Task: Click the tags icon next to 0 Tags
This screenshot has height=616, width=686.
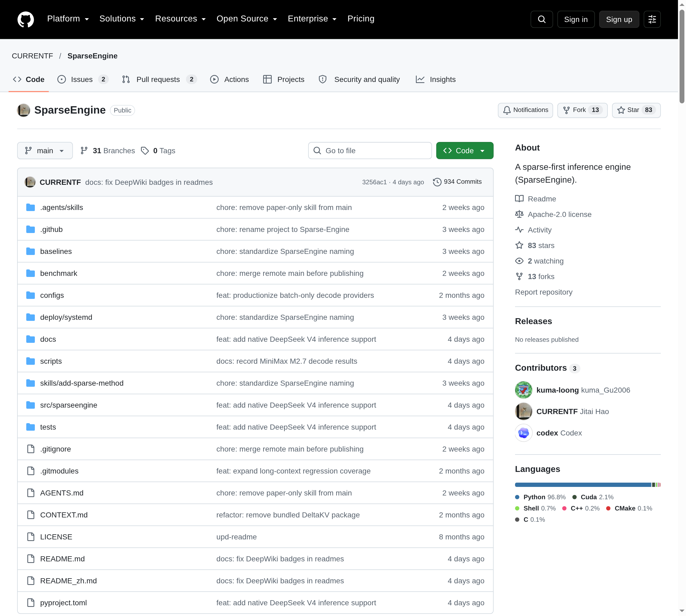Action: (x=145, y=151)
